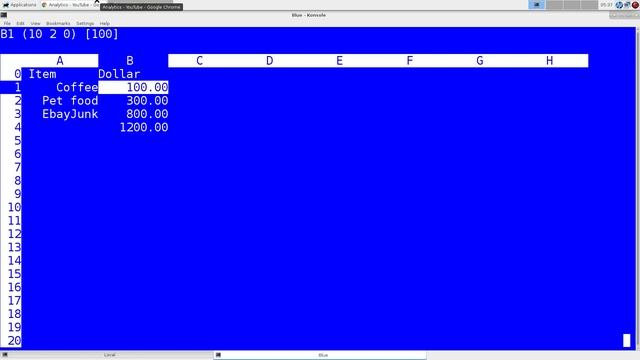Image resolution: width=640 pixels, height=360 pixels.
Task: Click the 1200.00 total cell
Action: (144, 127)
